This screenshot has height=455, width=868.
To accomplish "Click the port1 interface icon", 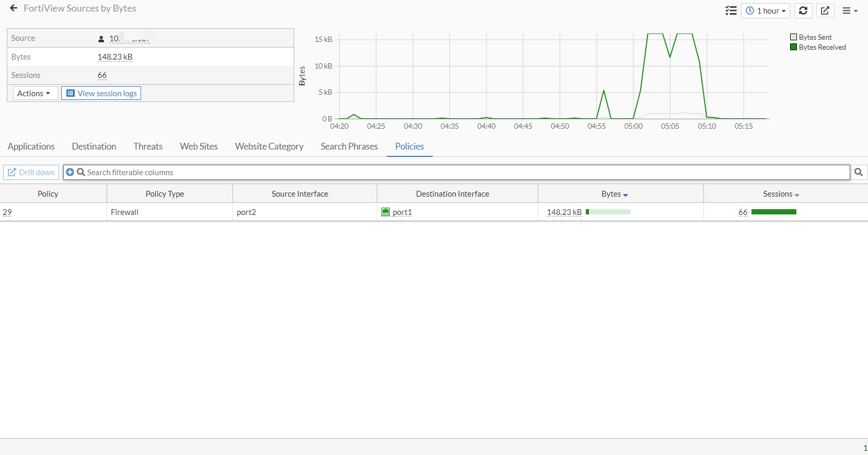I will (x=386, y=212).
